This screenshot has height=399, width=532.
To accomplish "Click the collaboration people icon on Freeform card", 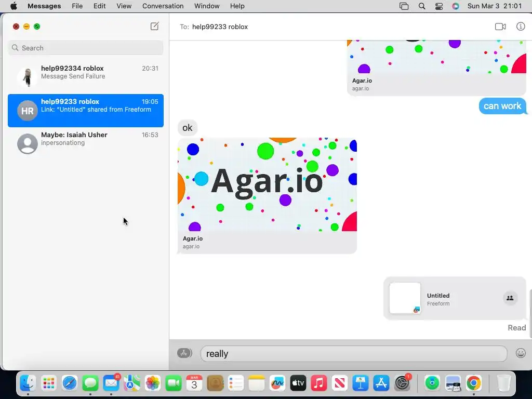I will (510, 298).
